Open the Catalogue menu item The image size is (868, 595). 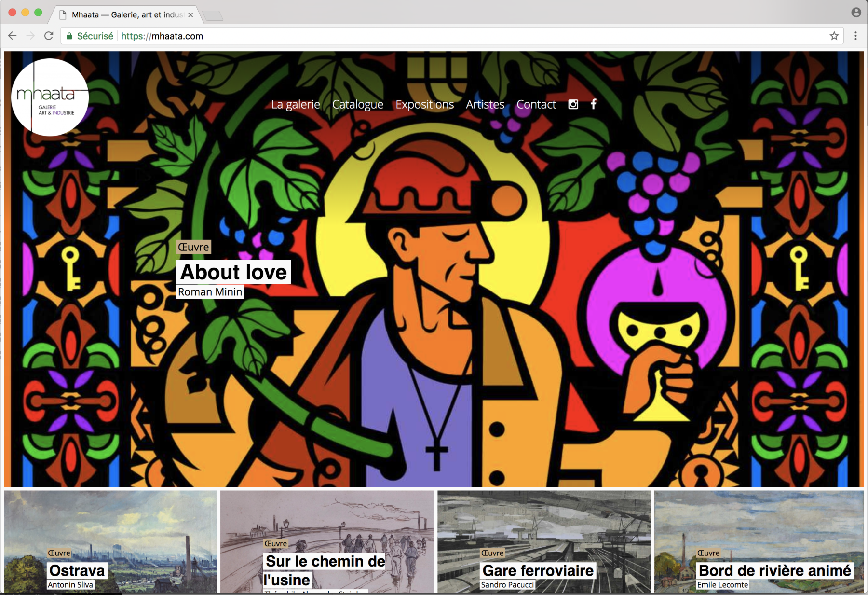pyautogui.click(x=358, y=104)
